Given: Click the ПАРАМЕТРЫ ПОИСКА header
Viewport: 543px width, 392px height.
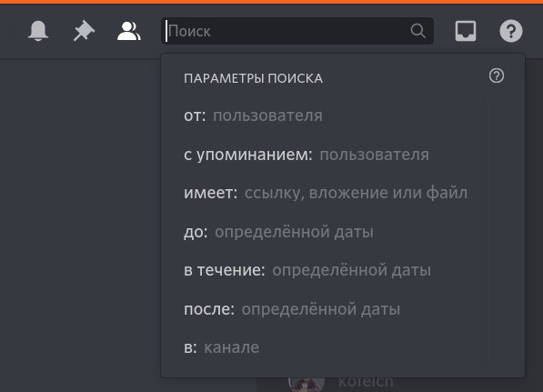Looking at the screenshot, I should (253, 78).
